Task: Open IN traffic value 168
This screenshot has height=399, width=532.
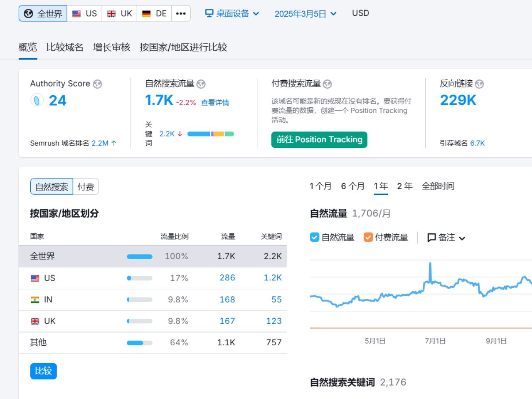Action: coord(227,300)
